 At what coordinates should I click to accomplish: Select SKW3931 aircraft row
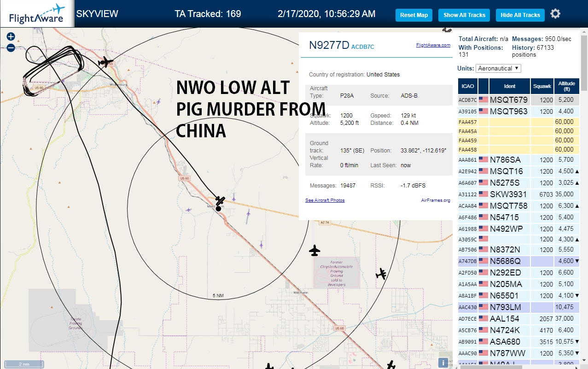519,194
